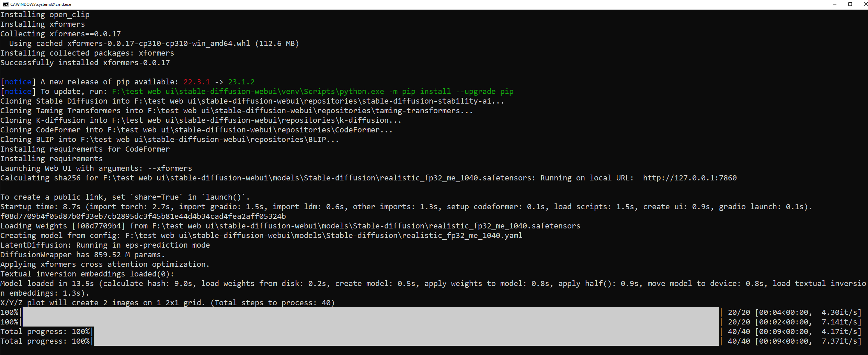Click the DiffusionWrapper 859.52 M params line

[x=82, y=255]
